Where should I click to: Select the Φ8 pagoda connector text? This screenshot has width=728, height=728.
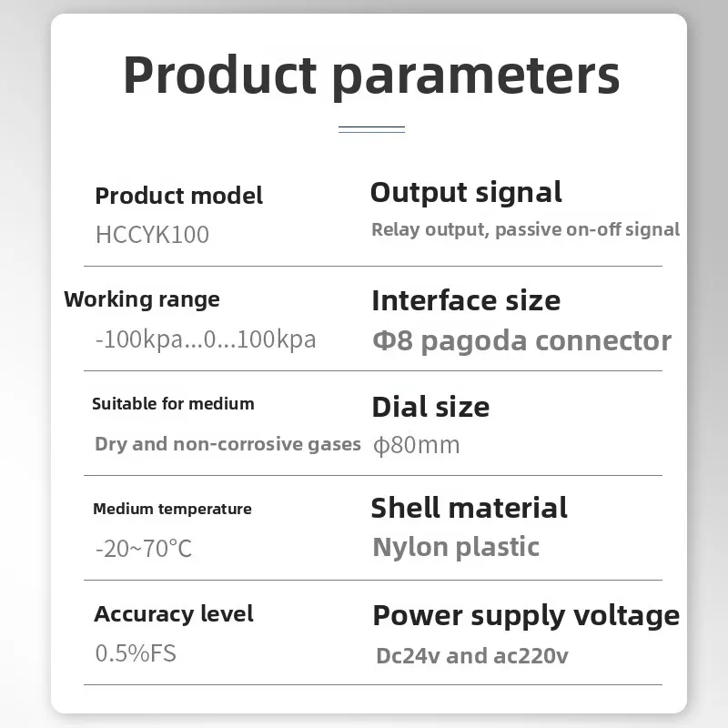521,340
